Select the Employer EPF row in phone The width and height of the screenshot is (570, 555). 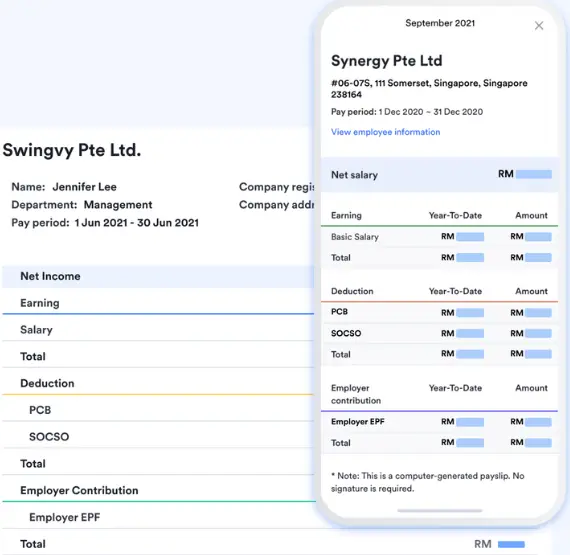439,422
